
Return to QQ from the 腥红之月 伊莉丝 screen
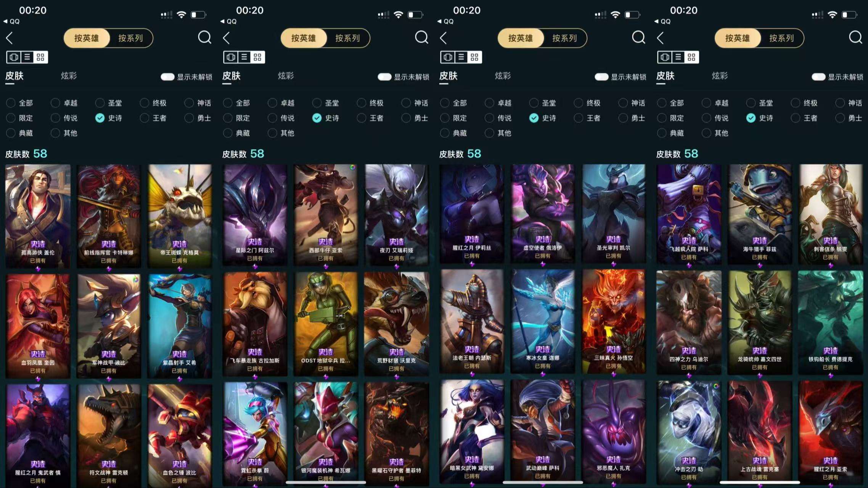(445, 21)
